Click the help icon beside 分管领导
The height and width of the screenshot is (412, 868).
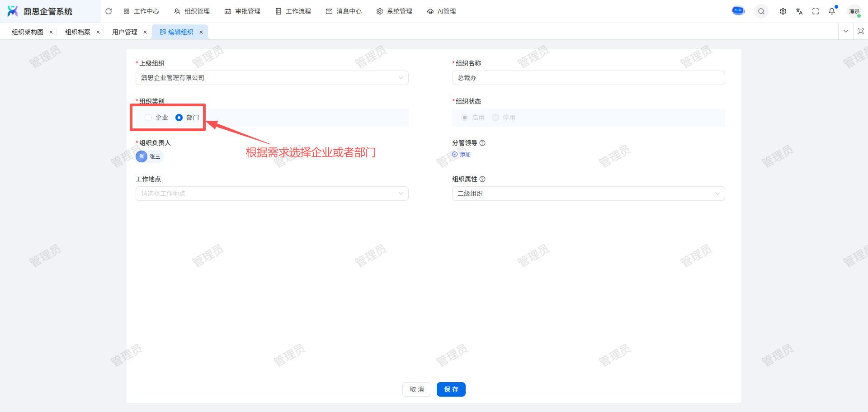(482, 143)
